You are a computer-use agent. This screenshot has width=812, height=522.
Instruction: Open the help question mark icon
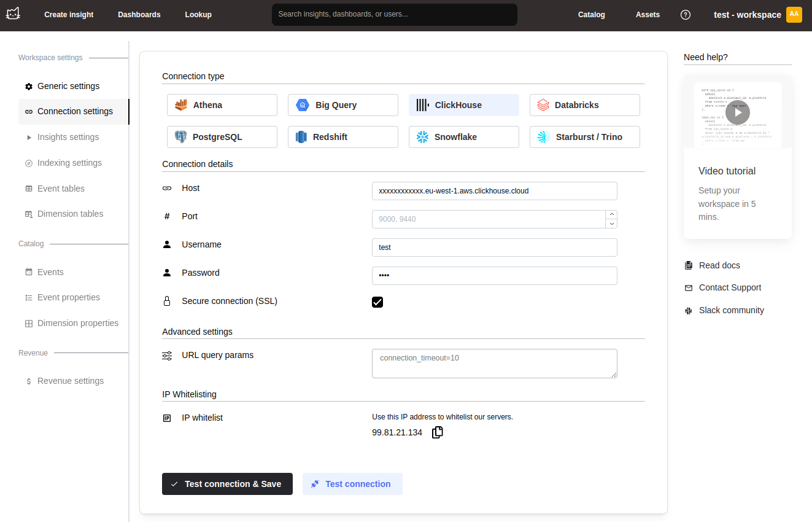(686, 15)
